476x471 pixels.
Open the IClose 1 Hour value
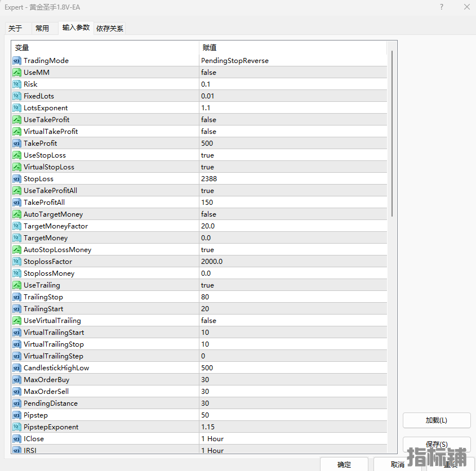tap(212, 439)
